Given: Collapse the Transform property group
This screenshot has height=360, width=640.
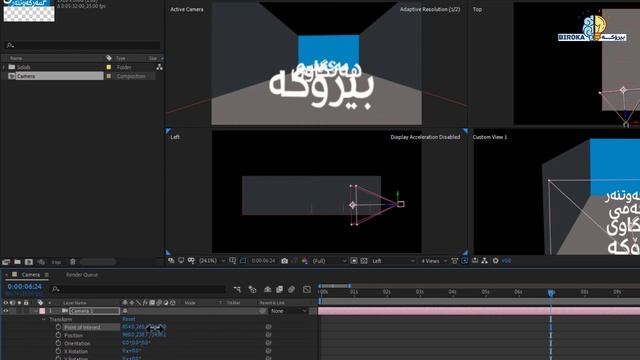Looking at the screenshot, I should (x=44, y=319).
